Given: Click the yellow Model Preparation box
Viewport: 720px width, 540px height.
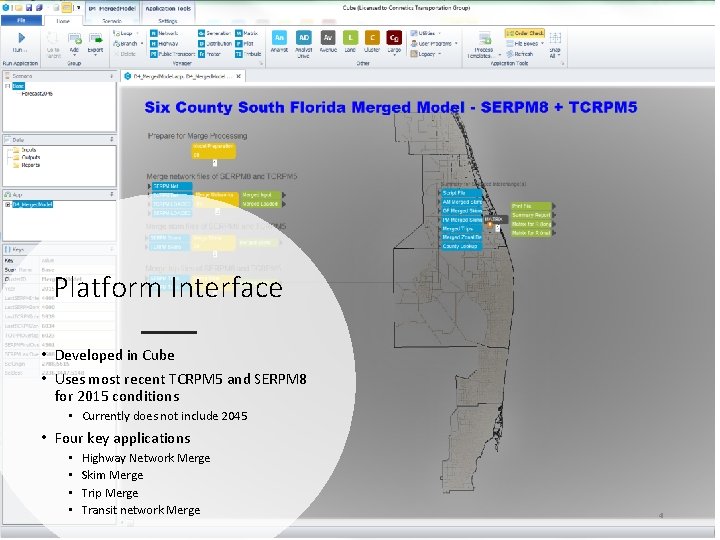Looking at the screenshot, I should click(x=214, y=151).
